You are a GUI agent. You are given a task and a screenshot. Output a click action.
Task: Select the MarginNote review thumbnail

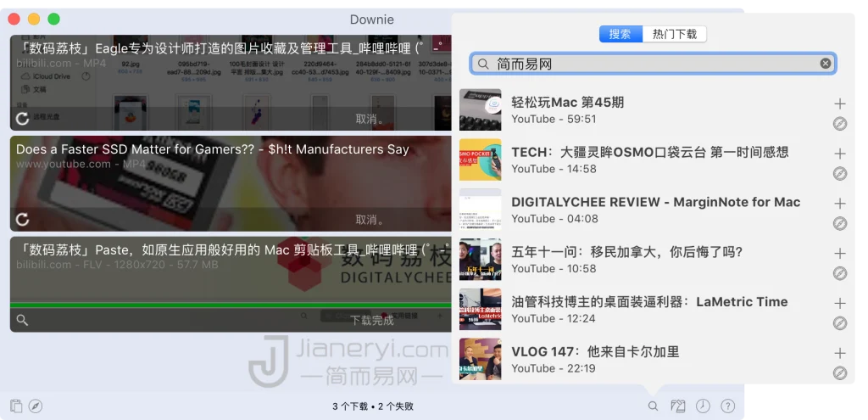[x=480, y=210]
